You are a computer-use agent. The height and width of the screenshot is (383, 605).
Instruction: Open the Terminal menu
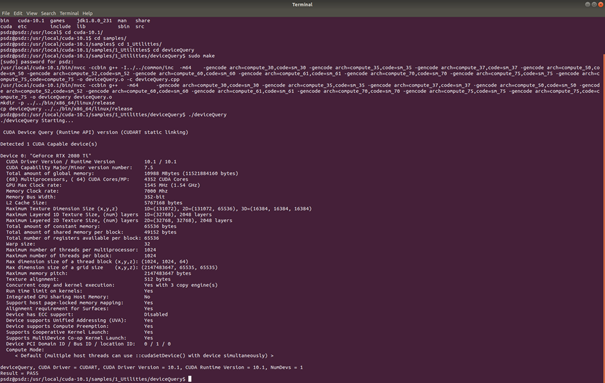(69, 13)
